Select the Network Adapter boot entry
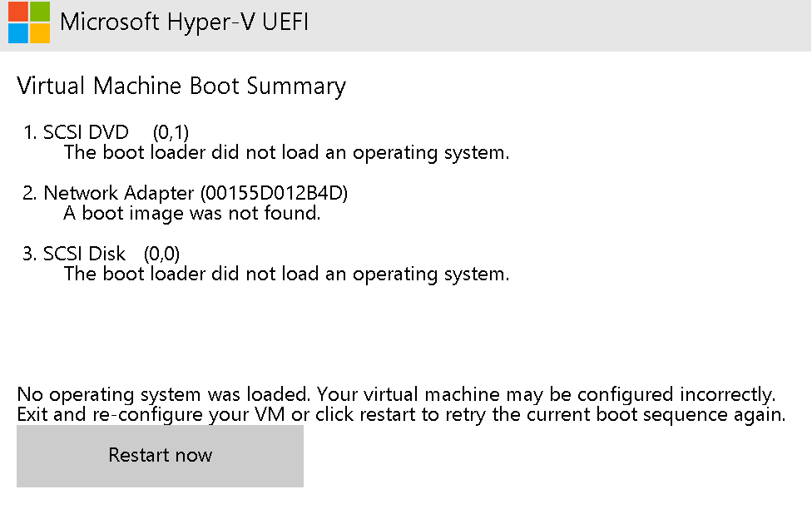Viewport: 812px width, 519px height. tap(186, 193)
